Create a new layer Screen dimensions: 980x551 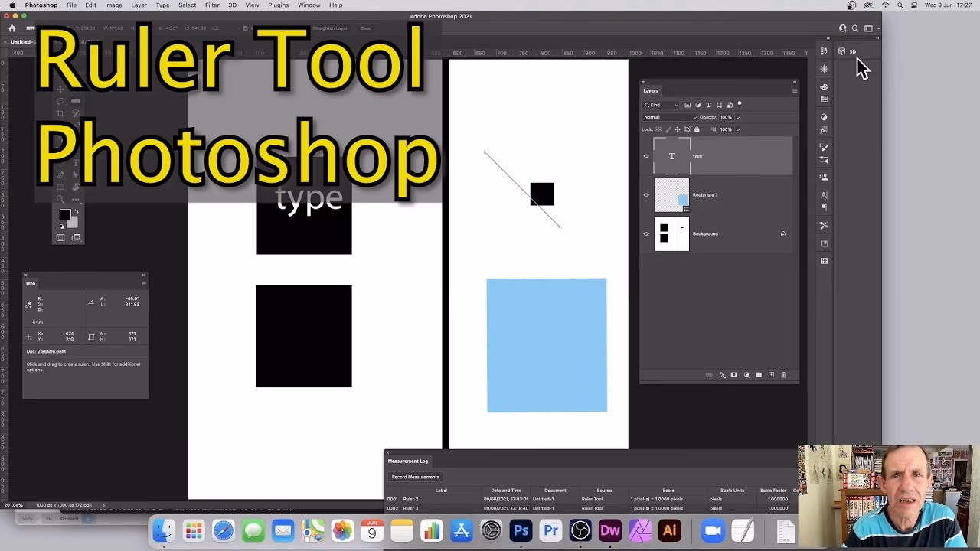tap(771, 374)
